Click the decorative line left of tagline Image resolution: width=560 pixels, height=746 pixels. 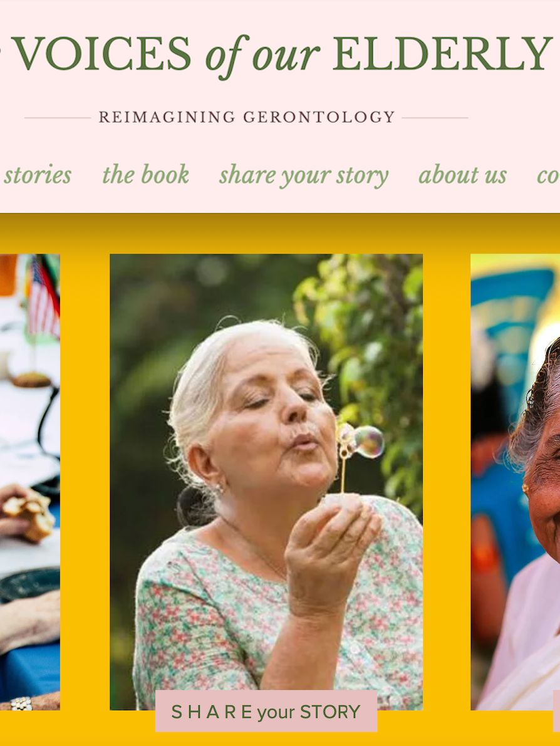pos(58,118)
